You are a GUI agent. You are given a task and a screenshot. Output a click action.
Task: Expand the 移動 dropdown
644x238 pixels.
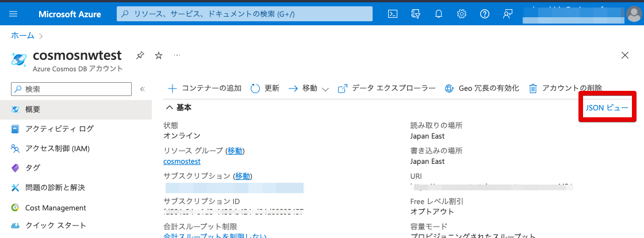[x=309, y=88]
